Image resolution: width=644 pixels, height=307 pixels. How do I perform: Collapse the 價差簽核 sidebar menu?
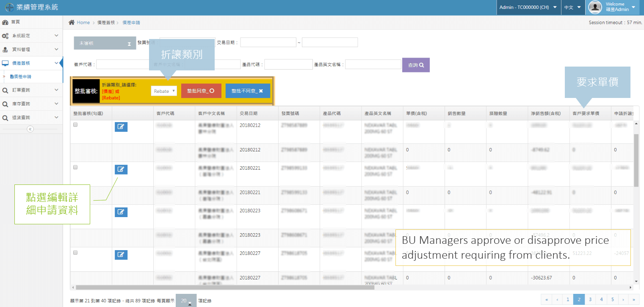click(31, 63)
